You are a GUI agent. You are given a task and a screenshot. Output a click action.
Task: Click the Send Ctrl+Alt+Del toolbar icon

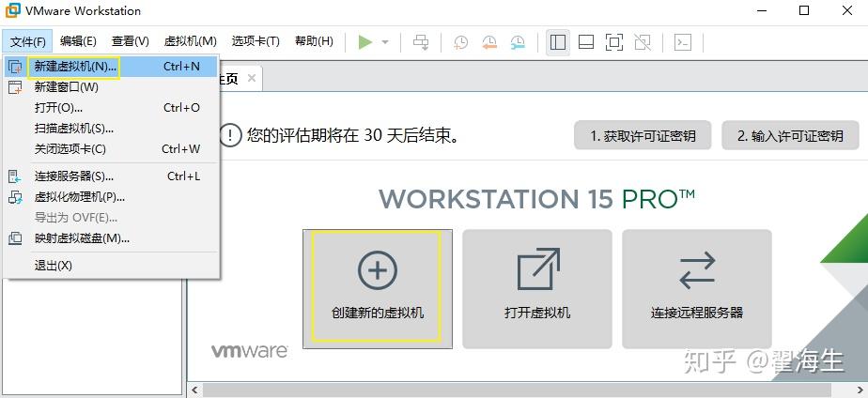[x=421, y=42]
